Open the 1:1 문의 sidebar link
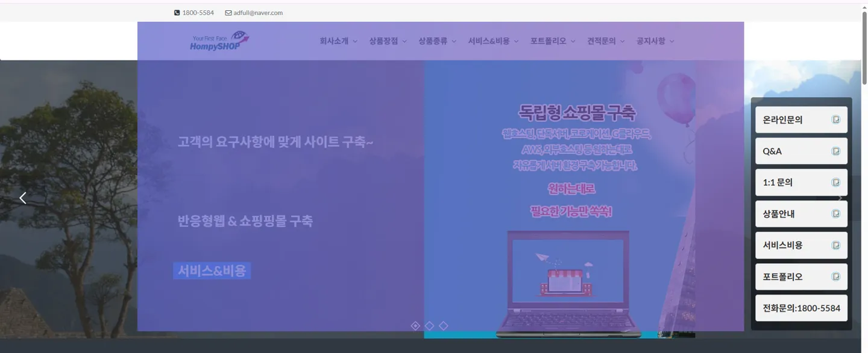Screen dimensions: 868x353 801,182
